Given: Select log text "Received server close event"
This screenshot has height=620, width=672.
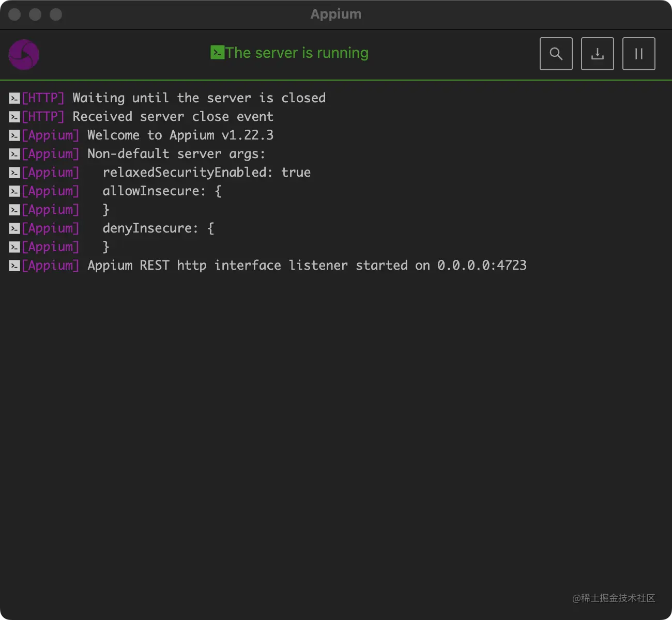Looking at the screenshot, I should [173, 117].
